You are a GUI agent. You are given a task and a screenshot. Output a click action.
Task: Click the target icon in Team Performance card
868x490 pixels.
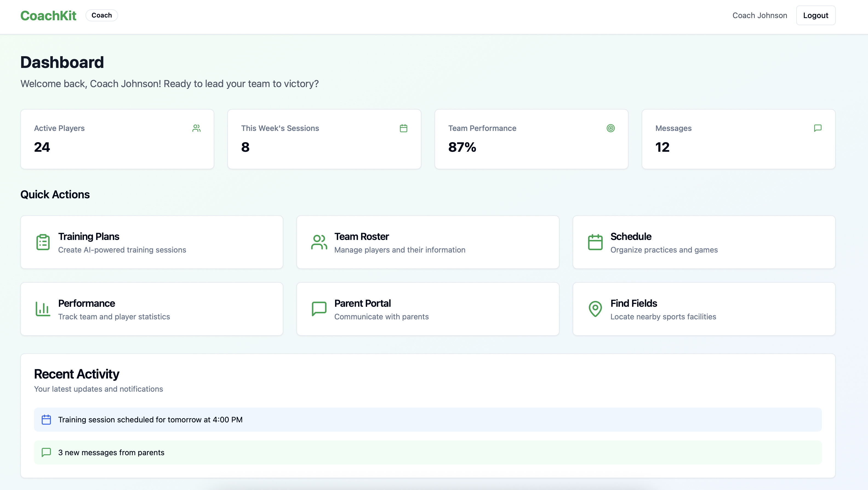click(x=610, y=128)
